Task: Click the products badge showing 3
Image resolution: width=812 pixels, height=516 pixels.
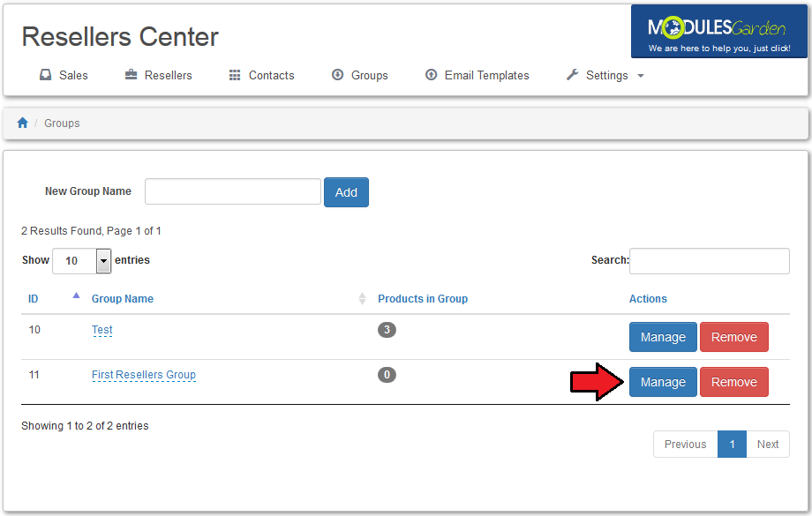Action: pos(387,330)
